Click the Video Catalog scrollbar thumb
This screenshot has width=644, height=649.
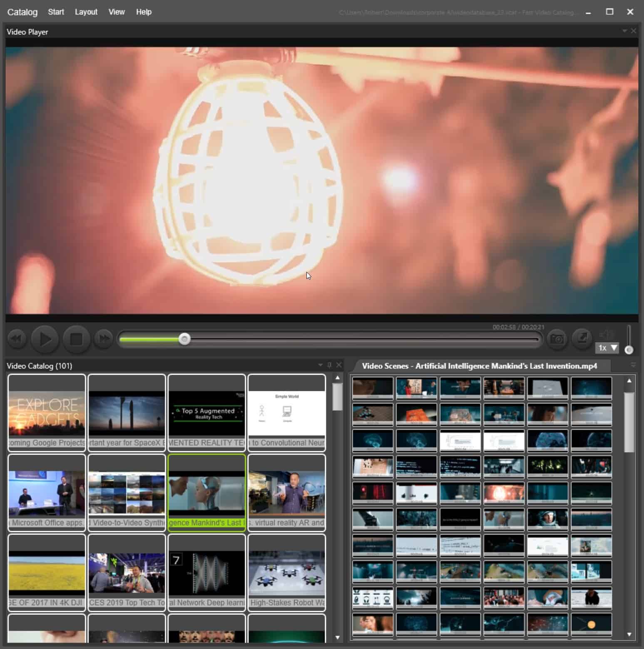point(338,397)
